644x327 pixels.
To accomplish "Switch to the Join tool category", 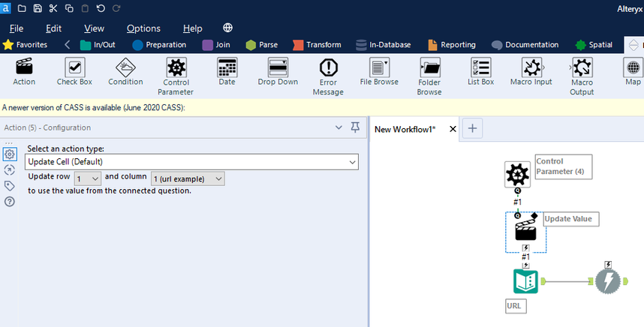I will coord(216,45).
